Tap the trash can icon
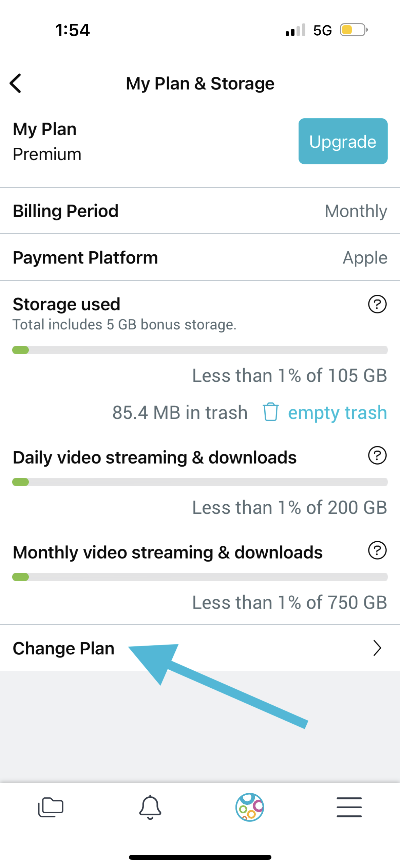 270,412
